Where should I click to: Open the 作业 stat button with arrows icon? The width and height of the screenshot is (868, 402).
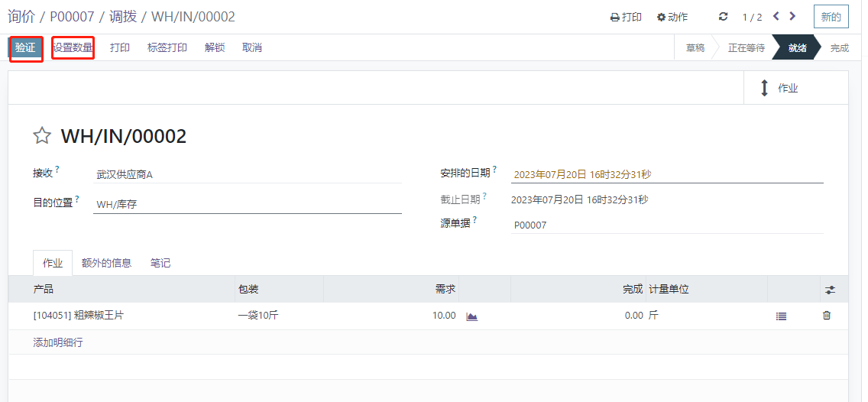pyautogui.click(x=795, y=88)
